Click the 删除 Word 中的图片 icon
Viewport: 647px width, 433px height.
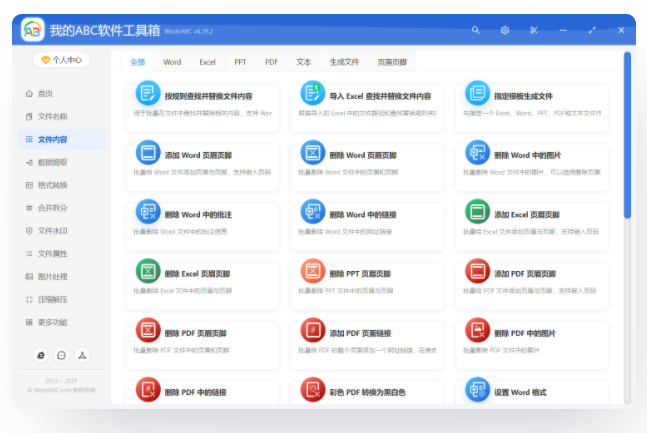click(x=477, y=154)
